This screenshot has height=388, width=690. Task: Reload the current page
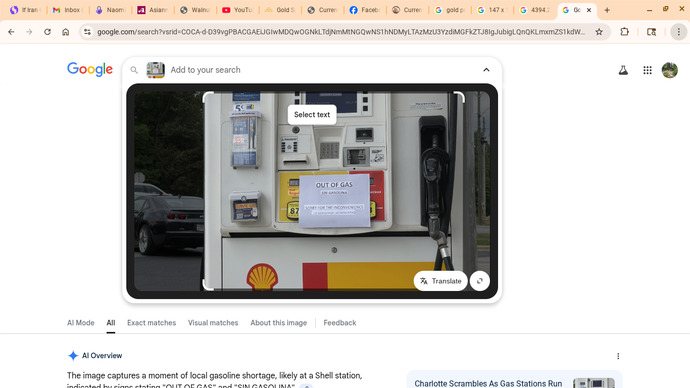(47, 32)
